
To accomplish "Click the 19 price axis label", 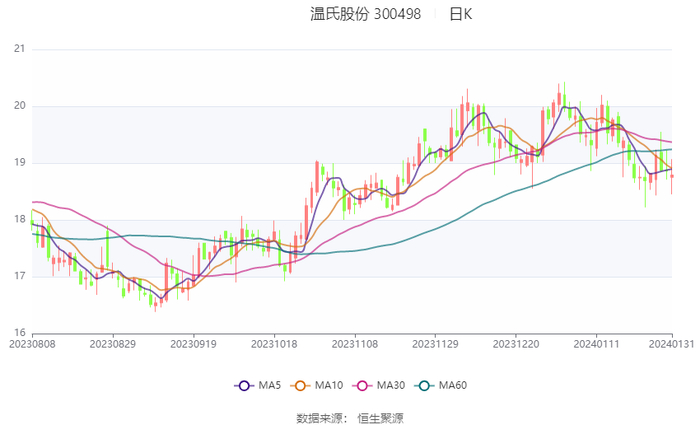I will coord(20,162).
